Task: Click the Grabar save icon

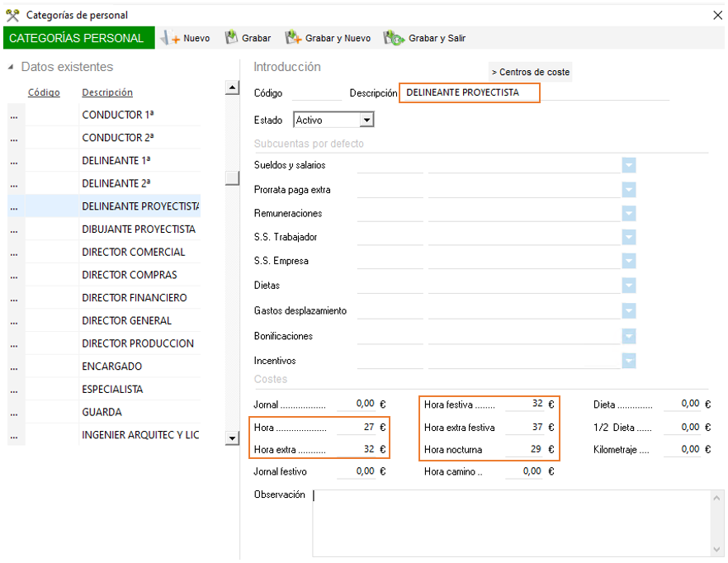Action: [231, 38]
